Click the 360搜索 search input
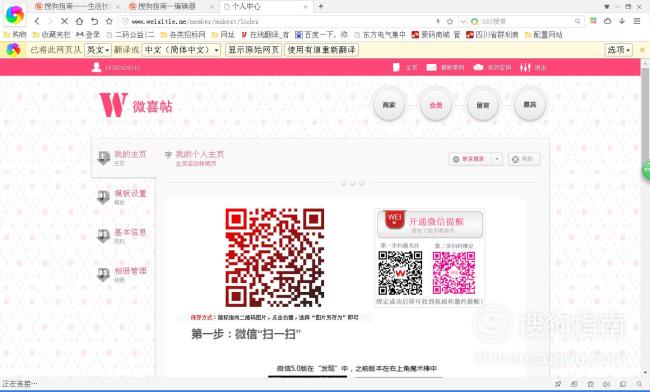 pyautogui.click(x=526, y=21)
